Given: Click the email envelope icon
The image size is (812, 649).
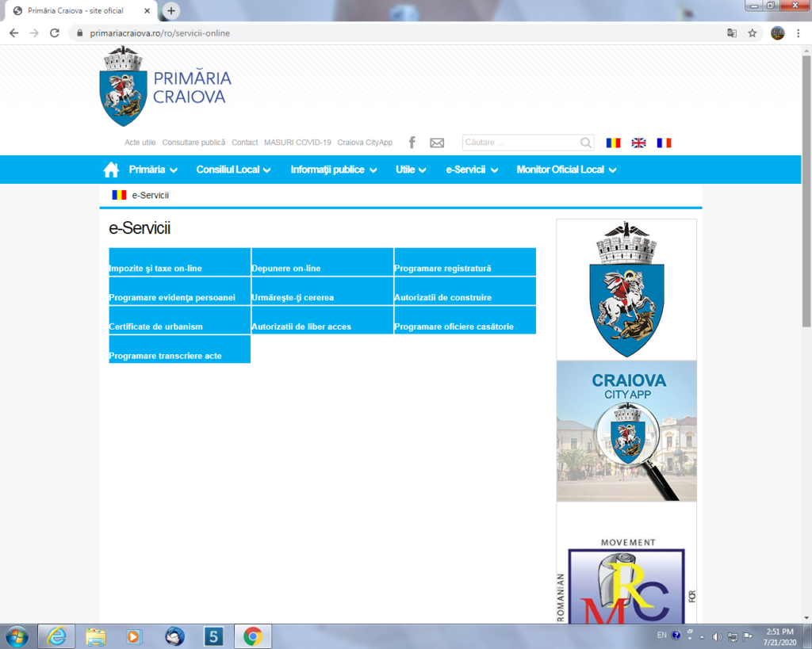Looking at the screenshot, I should (437, 143).
